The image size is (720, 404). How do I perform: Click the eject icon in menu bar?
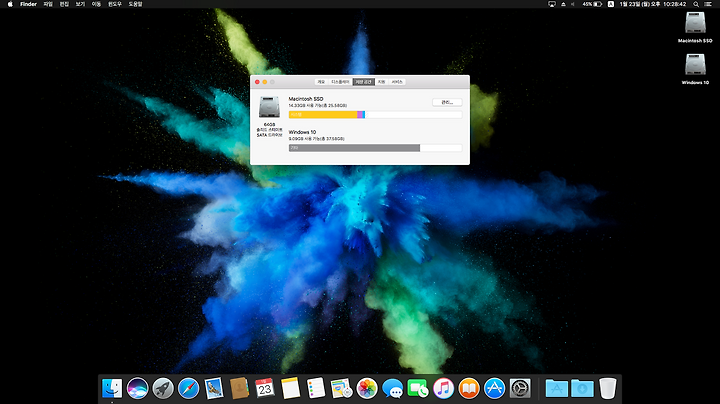563,4
